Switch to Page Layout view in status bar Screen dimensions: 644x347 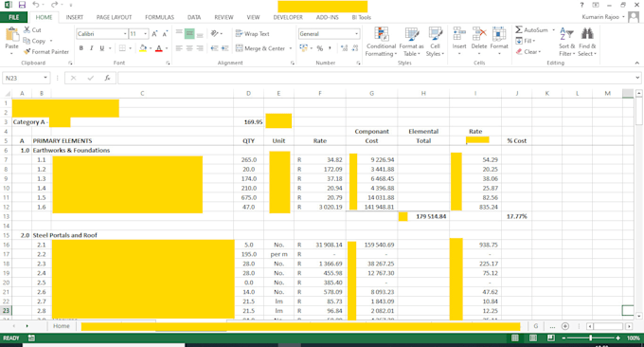(533, 338)
